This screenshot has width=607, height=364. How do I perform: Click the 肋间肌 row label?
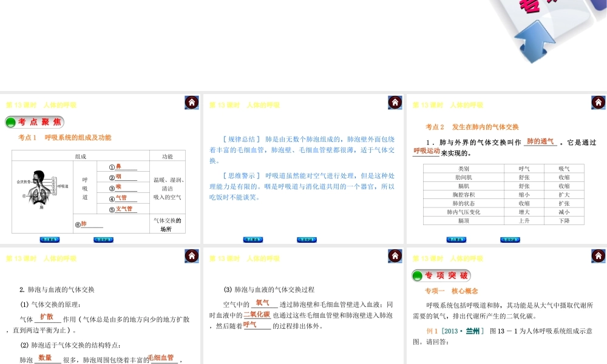[x=463, y=178]
